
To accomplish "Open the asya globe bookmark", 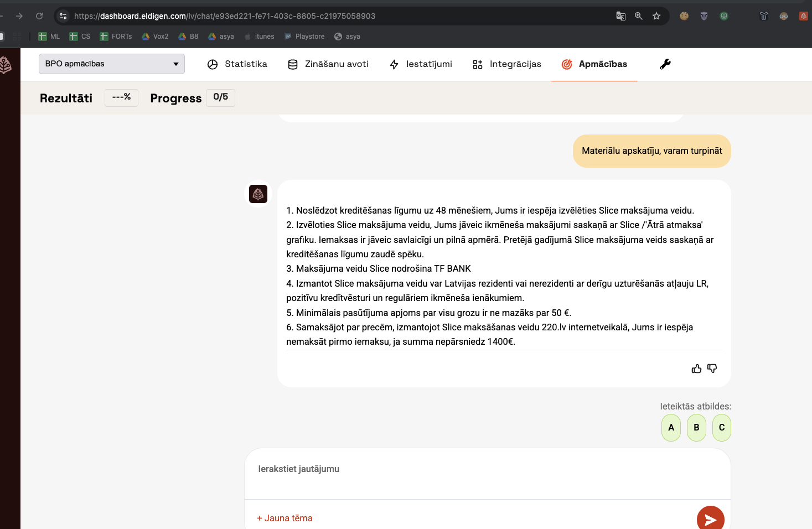I will (x=347, y=37).
